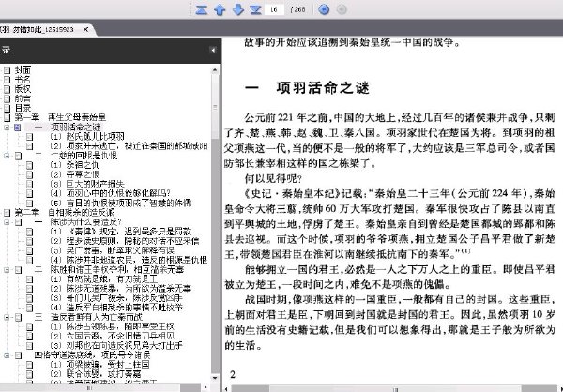Image resolution: width=563 pixels, height=392 pixels.
Task: Click the outline panel horizontal scroll right arrow
Action: [205, 387]
